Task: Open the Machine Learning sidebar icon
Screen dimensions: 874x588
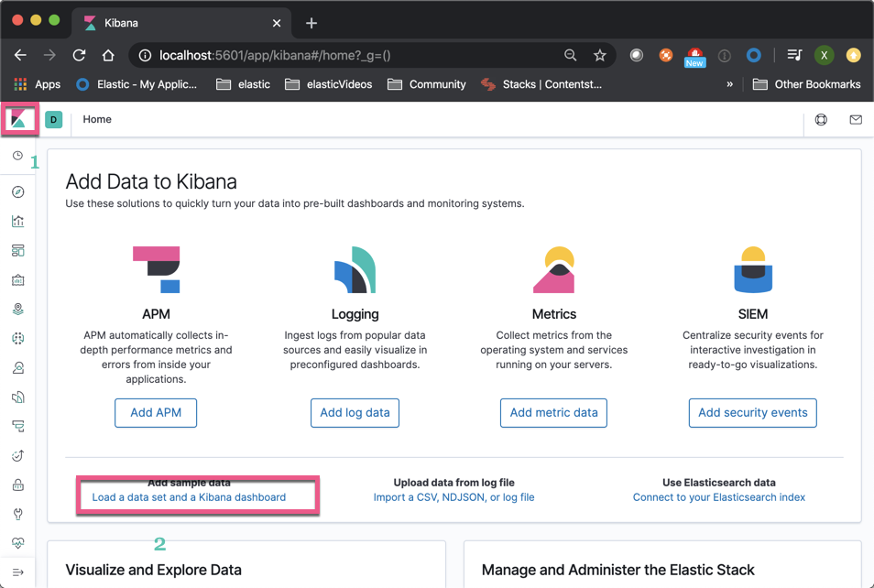Action: (x=18, y=338)
